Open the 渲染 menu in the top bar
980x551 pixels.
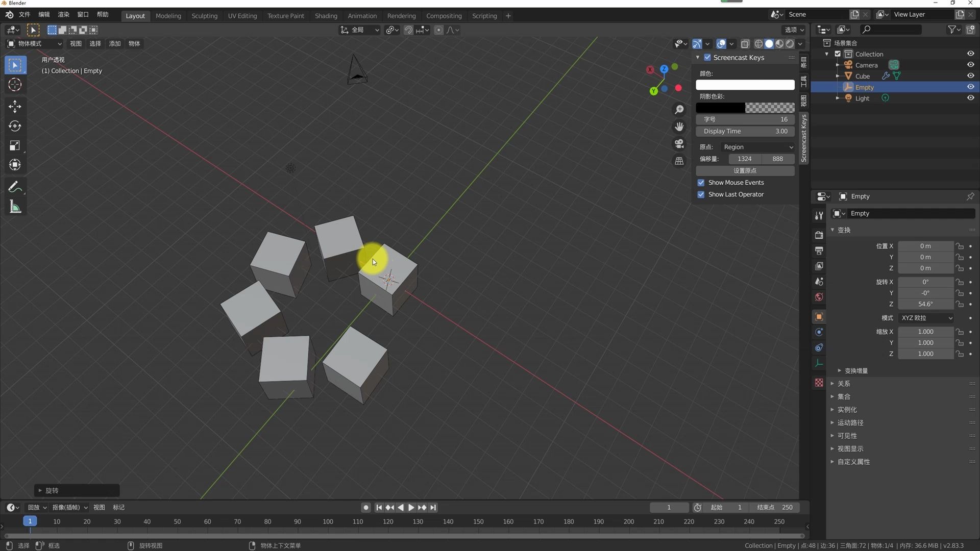[63, 14]
